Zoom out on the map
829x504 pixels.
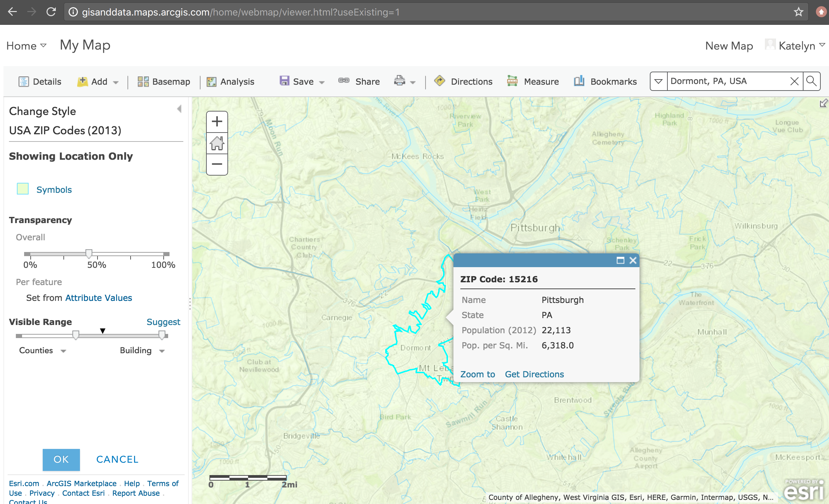click(x=217, y=164)
